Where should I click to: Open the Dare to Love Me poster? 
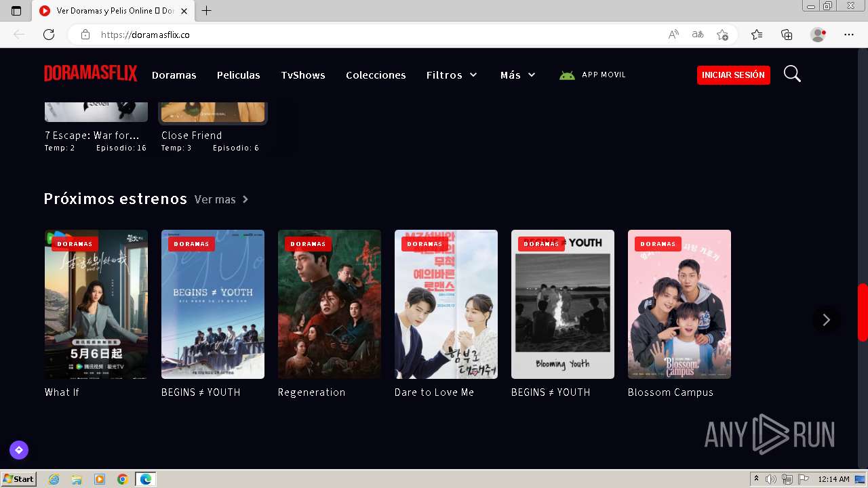(446, 304)
